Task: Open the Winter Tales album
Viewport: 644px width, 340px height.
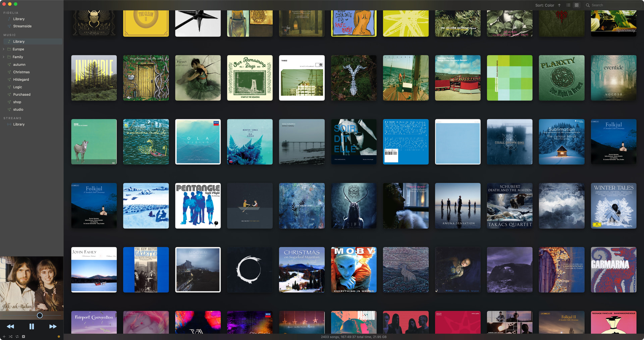Action: tap(613, 206)
